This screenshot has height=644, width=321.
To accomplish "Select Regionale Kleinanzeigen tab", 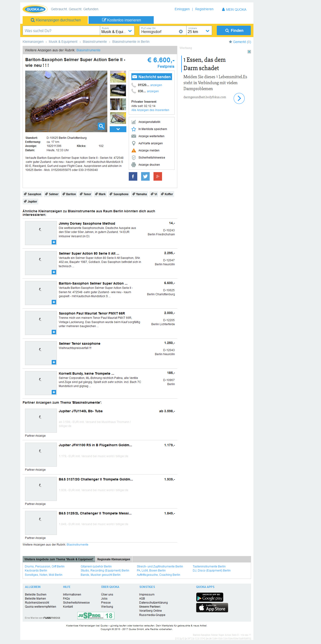I will tap(114, 559).
